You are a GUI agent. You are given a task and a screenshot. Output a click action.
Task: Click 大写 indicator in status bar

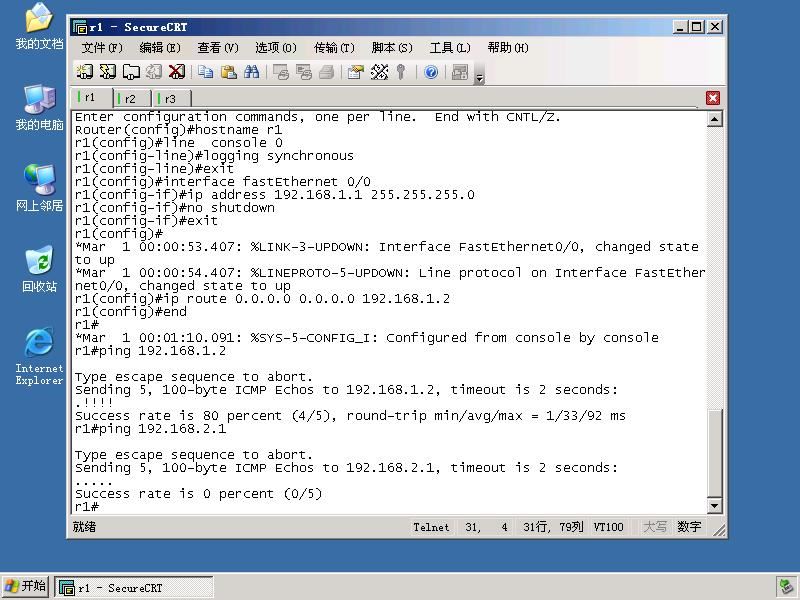(x=655, y=527)
